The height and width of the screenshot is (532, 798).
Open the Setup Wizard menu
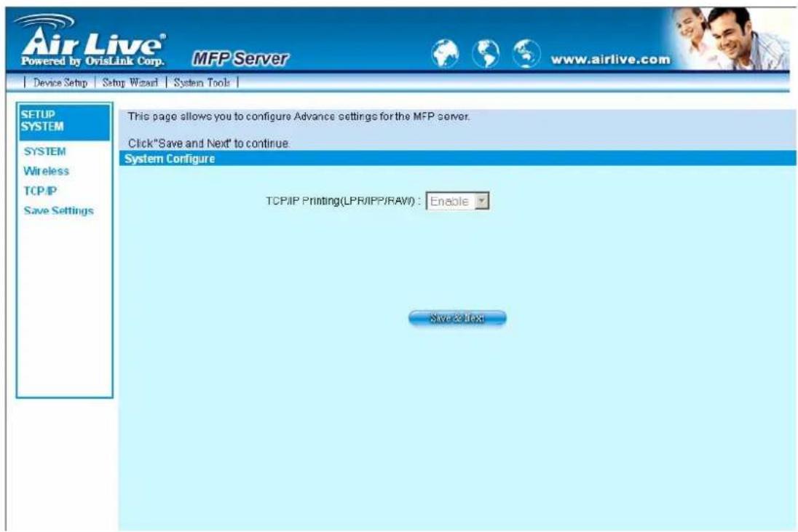[130, 82]
